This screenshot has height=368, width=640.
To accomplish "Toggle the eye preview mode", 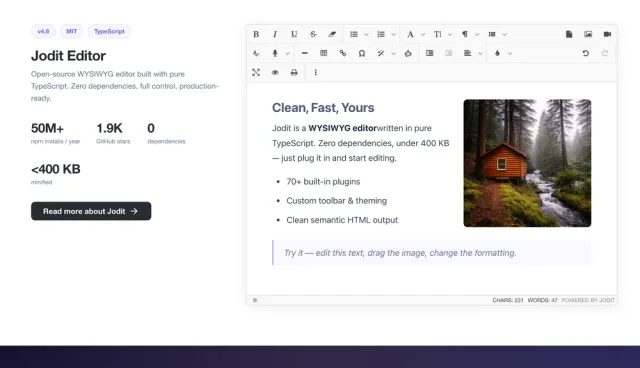I will [x=275, y=73].
